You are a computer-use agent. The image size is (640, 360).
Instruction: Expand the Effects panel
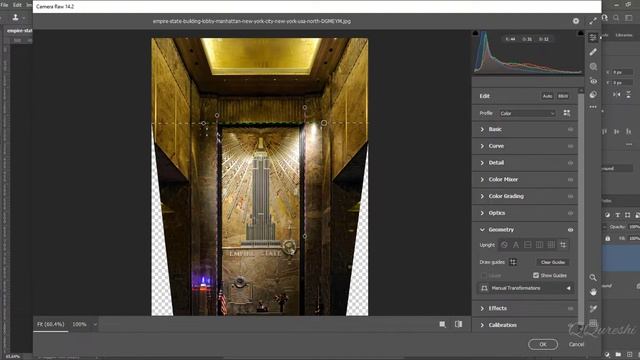pyautogui.click(x=482, y=309)
